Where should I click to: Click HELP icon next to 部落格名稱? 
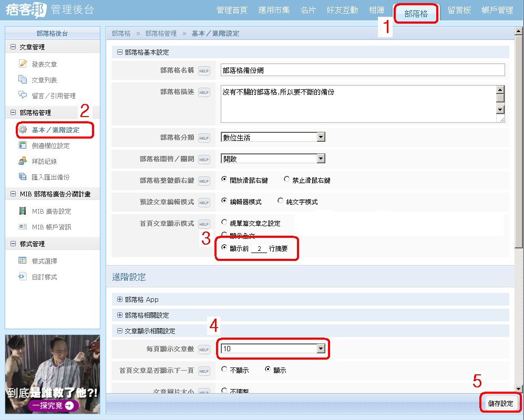pyautogui.click(x=204, y=71)
